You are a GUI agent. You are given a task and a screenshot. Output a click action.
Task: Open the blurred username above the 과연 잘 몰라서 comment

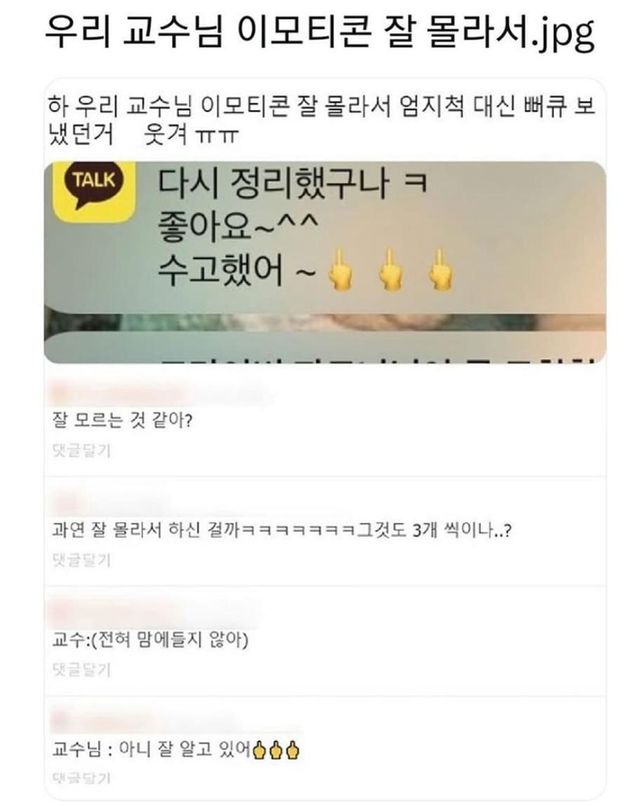pos(111,500)
